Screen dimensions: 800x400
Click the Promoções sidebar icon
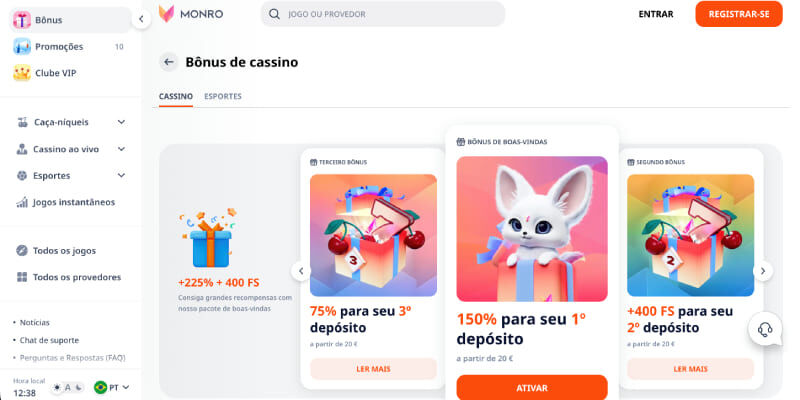click(22, 46)
